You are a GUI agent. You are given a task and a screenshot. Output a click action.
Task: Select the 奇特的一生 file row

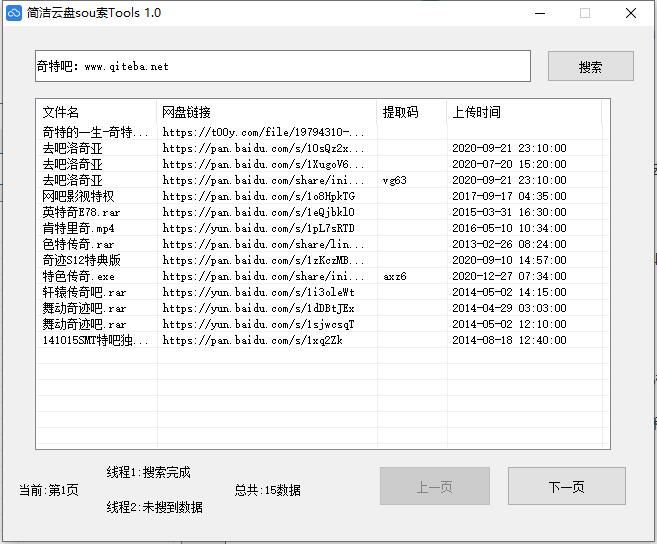pyautogui.click(x=95, y=132)
